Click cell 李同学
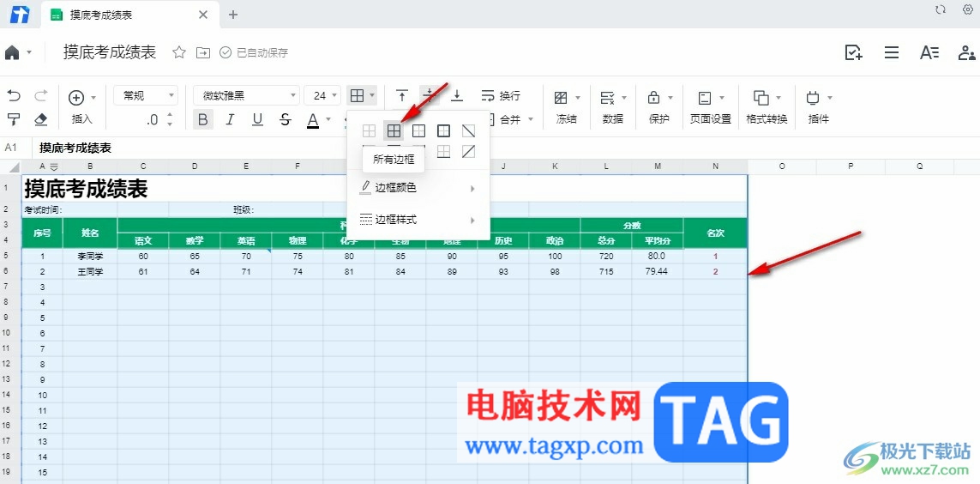The height and width of the screenshot is (484, 980). (x=90, y=257)
